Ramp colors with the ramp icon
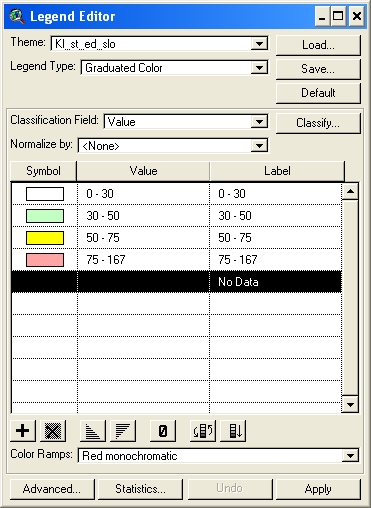This screenshot has height=508, width=371. tap(233, 431)
